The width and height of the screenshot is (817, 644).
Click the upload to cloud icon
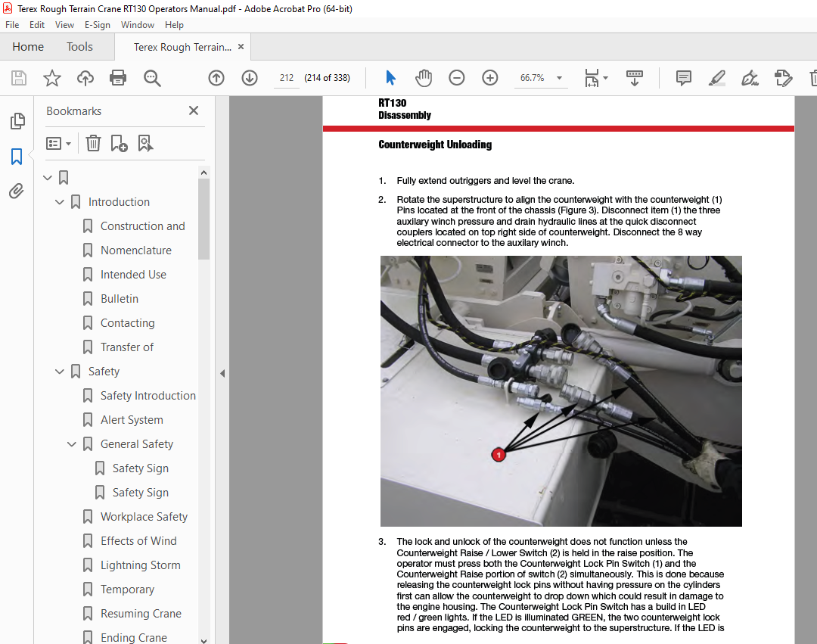pos(85,78)
